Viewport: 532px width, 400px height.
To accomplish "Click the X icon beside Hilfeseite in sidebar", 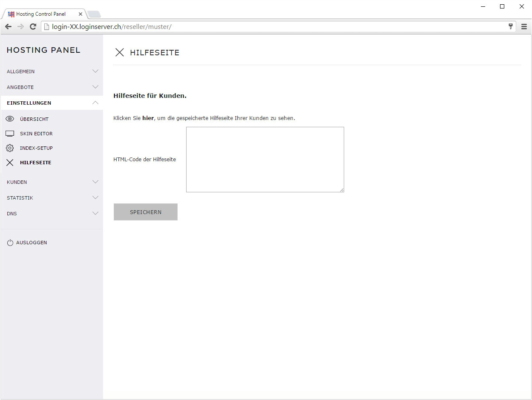I will click(10, 163).
